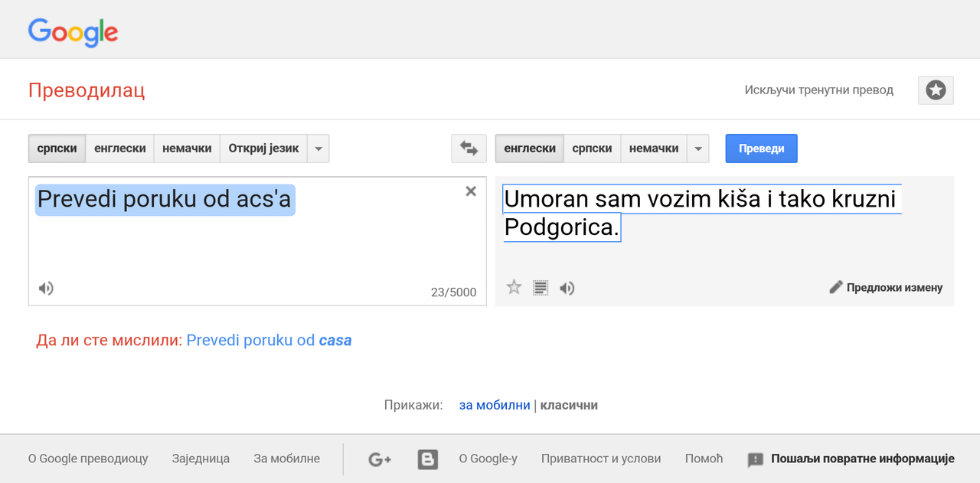Select енглески as target language

[x=530, y=148]
